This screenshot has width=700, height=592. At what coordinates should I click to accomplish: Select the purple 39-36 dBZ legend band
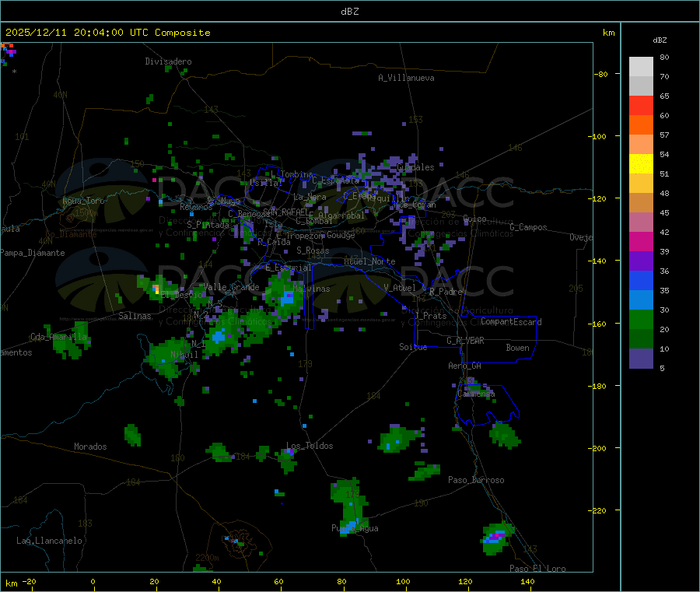(x=641, y=261)
